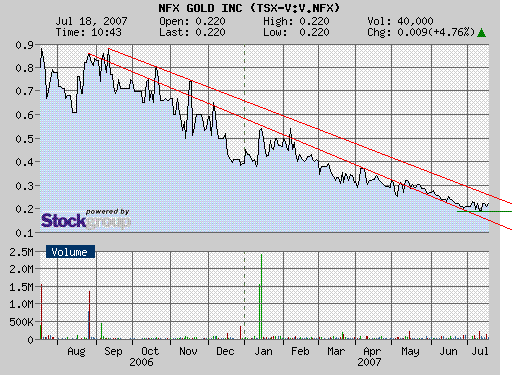Click the 0.3 price axis label
The image size is (512, 384).
tap(24, 186)
